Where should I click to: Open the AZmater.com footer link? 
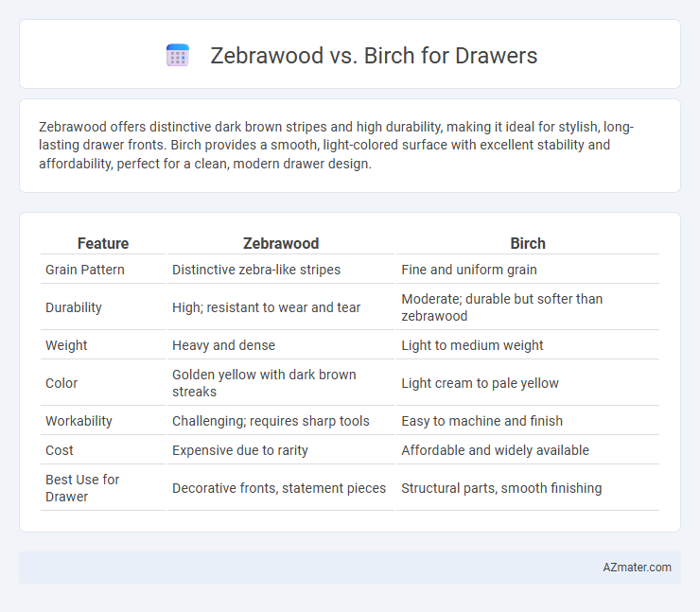click(x=637, y=567)
